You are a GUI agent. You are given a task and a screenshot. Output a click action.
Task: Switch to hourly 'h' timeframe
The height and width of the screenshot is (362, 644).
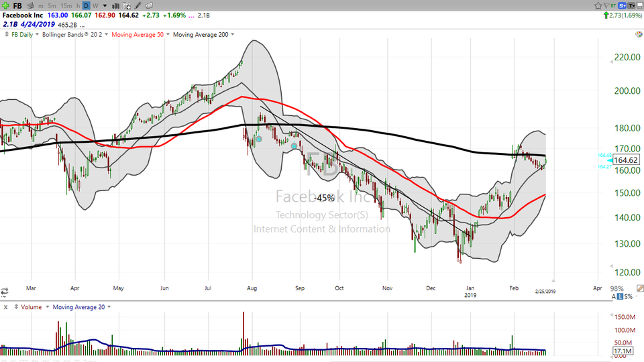78,6
